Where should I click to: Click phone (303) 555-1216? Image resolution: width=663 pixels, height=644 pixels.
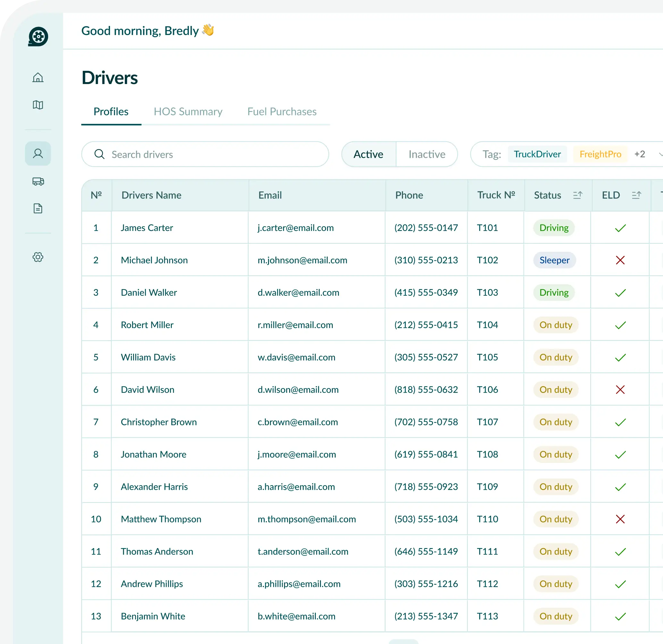pyautogui.click(x=426, y=584)
